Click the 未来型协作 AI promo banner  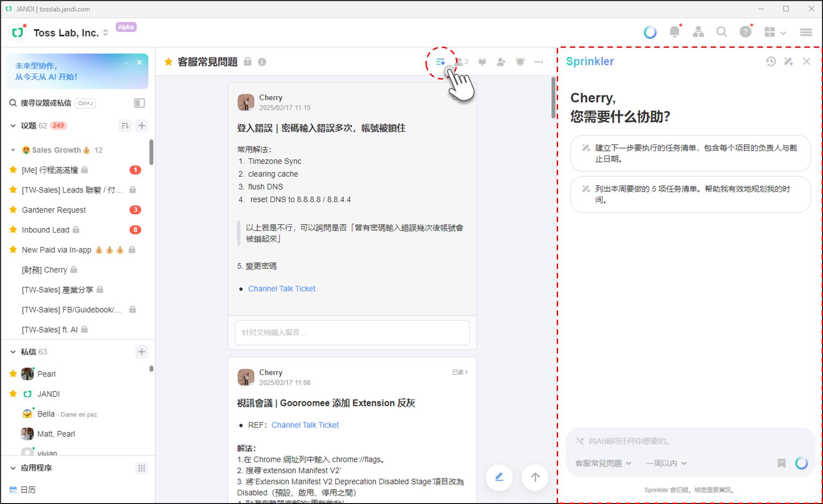tap(77, 71)
